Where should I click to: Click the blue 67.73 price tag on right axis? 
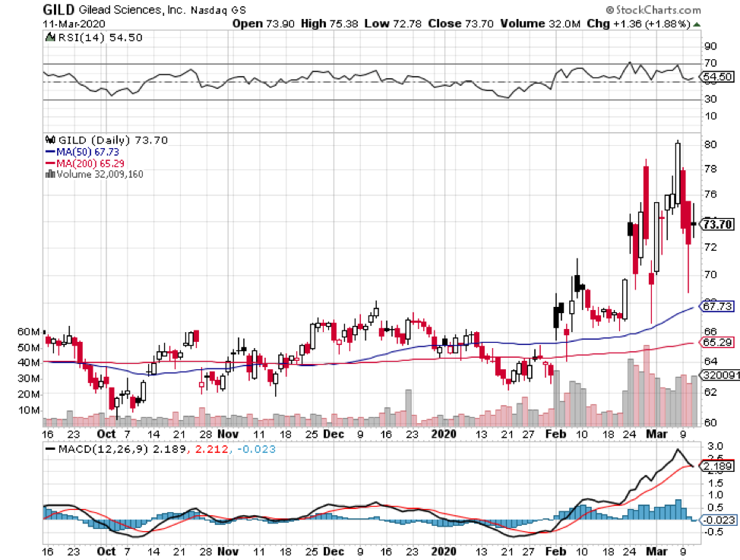coord(717,306)
